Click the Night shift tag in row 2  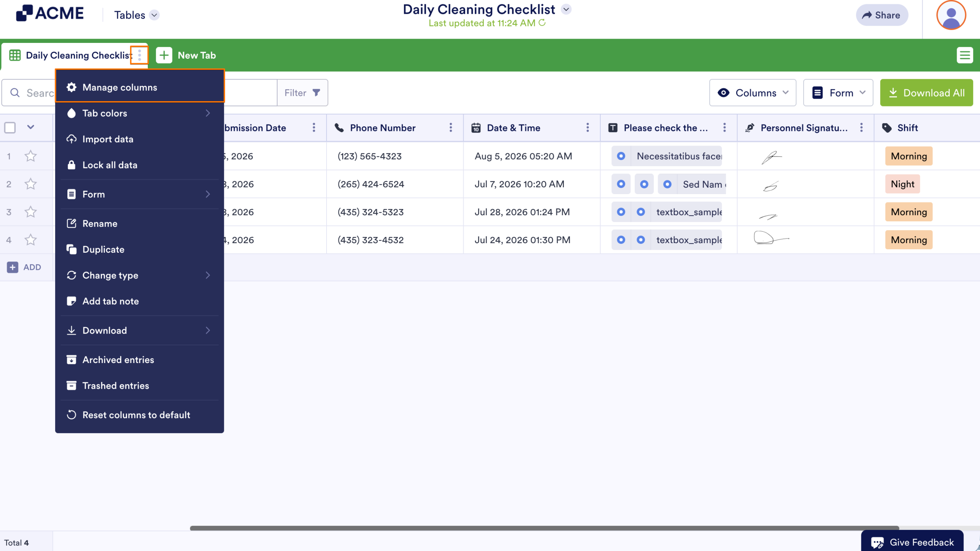click(x=902, y=184)
